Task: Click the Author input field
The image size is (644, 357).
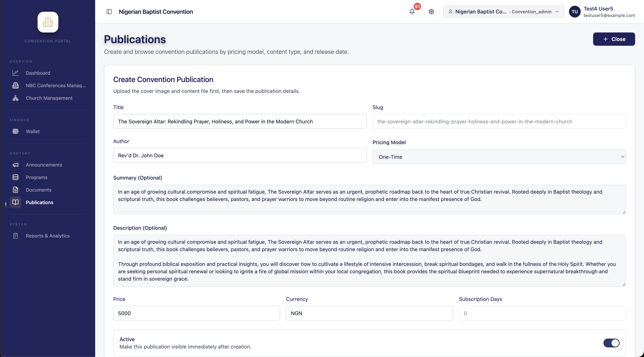Action: (240, 155)
